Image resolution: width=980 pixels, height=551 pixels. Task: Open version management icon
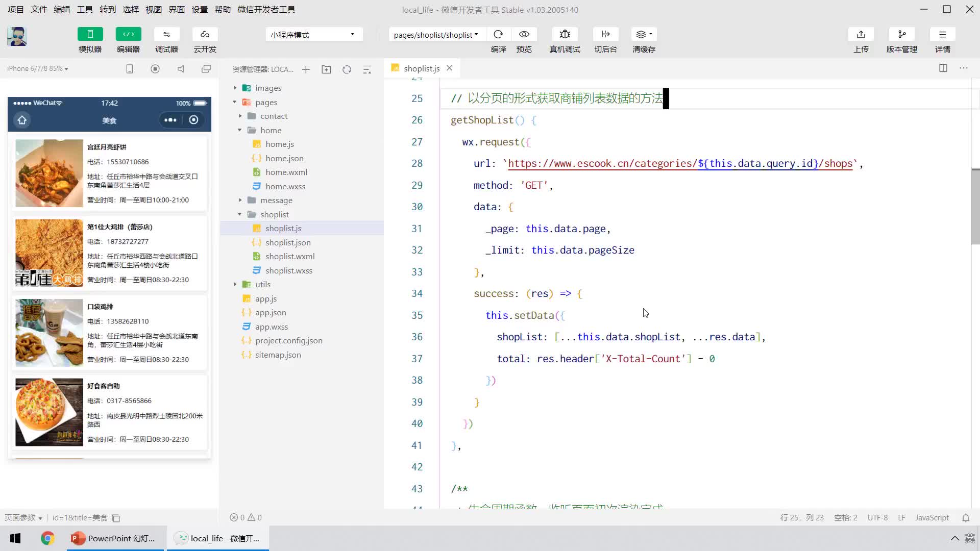(x=901, y=34)
